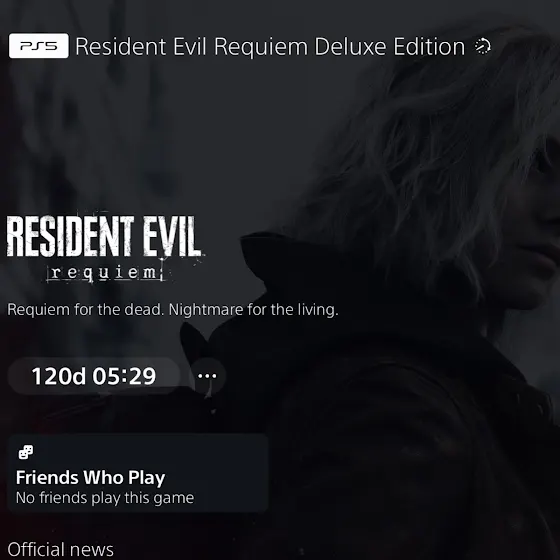Open the Friends Who Play card
The image size is (560, 560).
tap(138, 473)
